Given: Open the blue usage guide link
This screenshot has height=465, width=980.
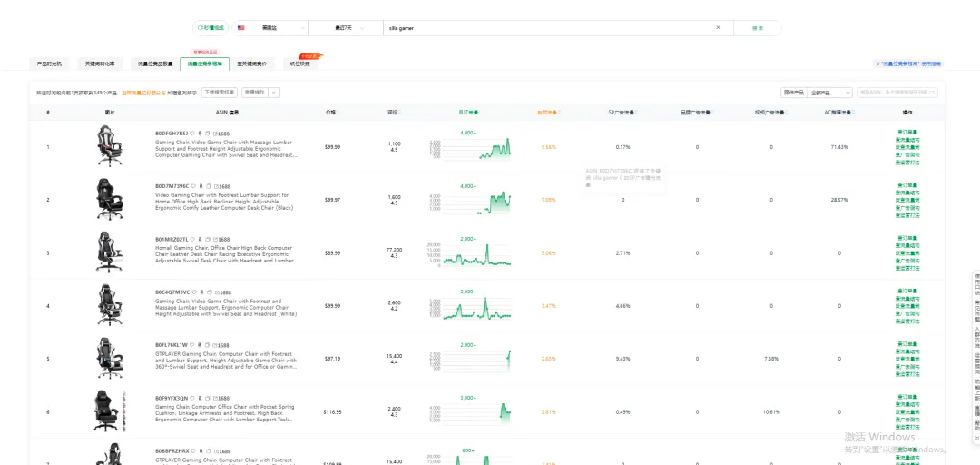Looking at the screenshot, I should click(909, 64).
